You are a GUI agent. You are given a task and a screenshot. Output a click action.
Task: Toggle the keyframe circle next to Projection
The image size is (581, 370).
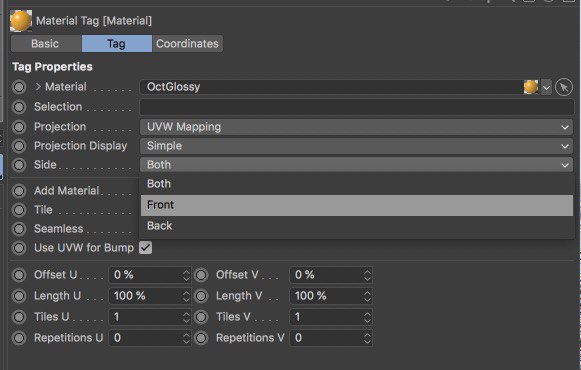pyautogui.click(x=19, y=127)
